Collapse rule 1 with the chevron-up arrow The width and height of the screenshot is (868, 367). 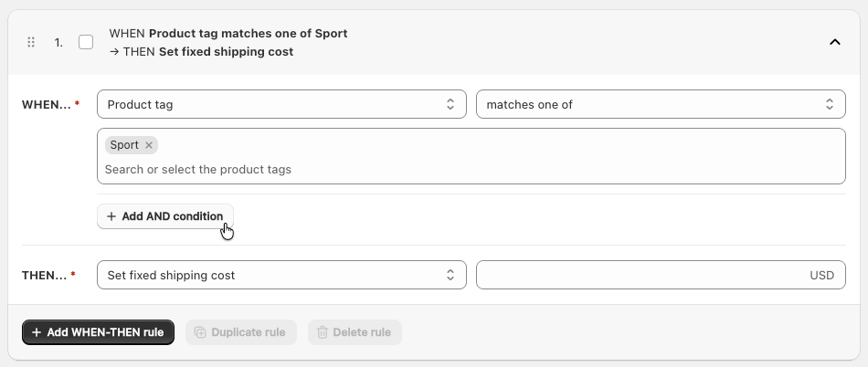pos(835,42)
